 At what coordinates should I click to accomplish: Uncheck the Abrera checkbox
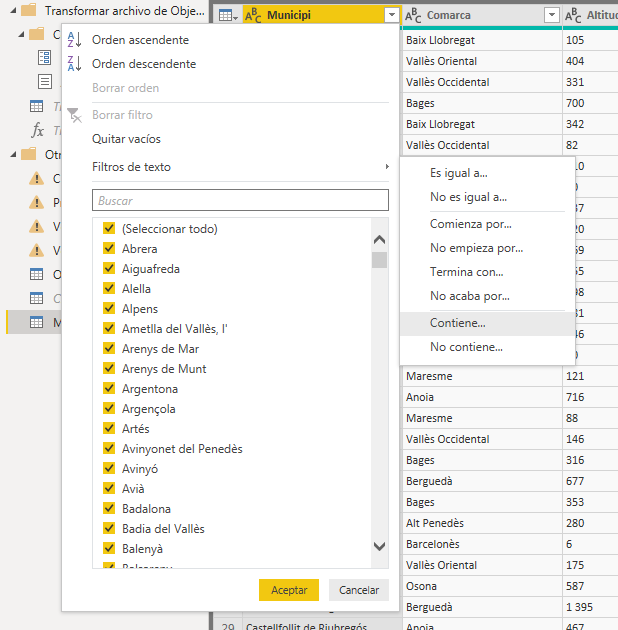pos(110,249)
